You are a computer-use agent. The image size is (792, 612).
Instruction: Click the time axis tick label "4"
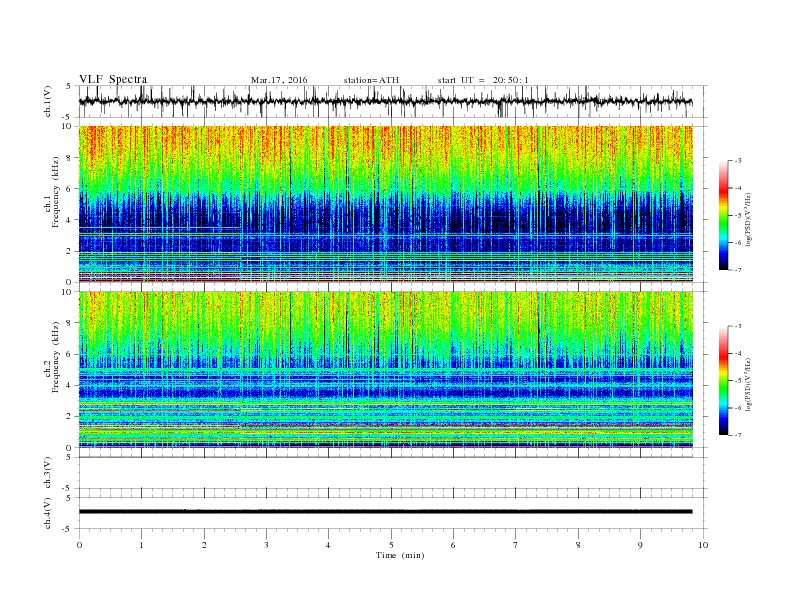328,545
